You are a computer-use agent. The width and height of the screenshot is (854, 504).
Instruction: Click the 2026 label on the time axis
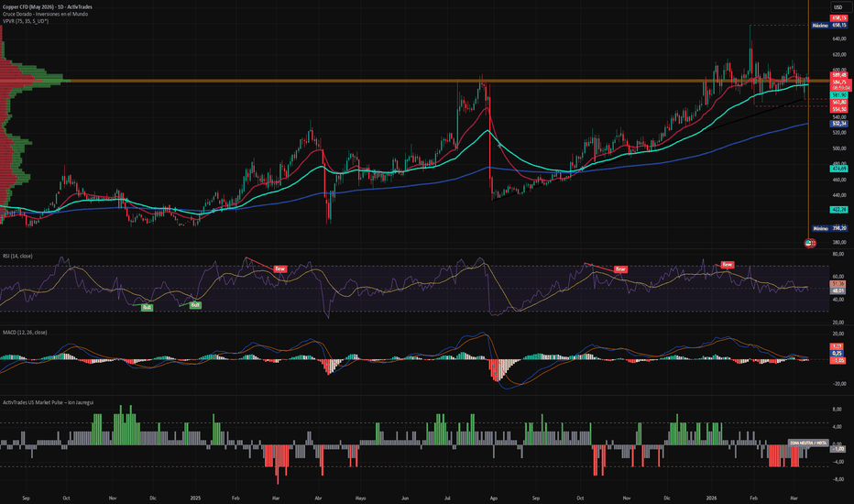coord(711,498)
